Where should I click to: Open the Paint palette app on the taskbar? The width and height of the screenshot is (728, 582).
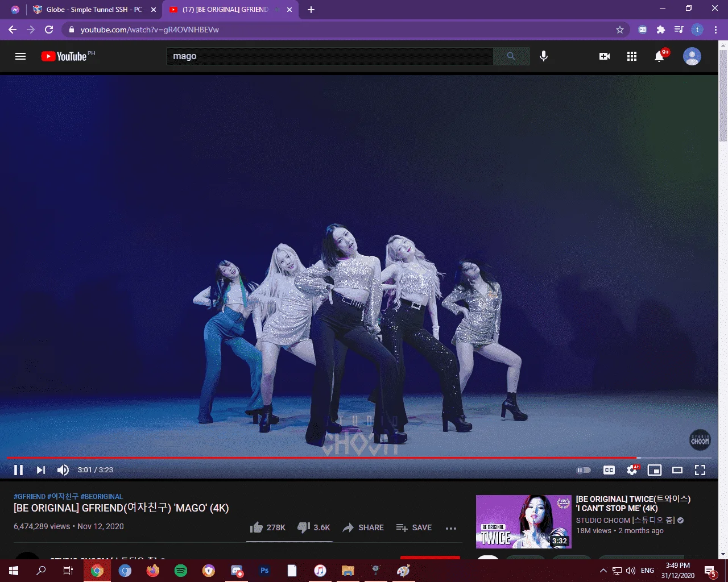coord(404,571)
